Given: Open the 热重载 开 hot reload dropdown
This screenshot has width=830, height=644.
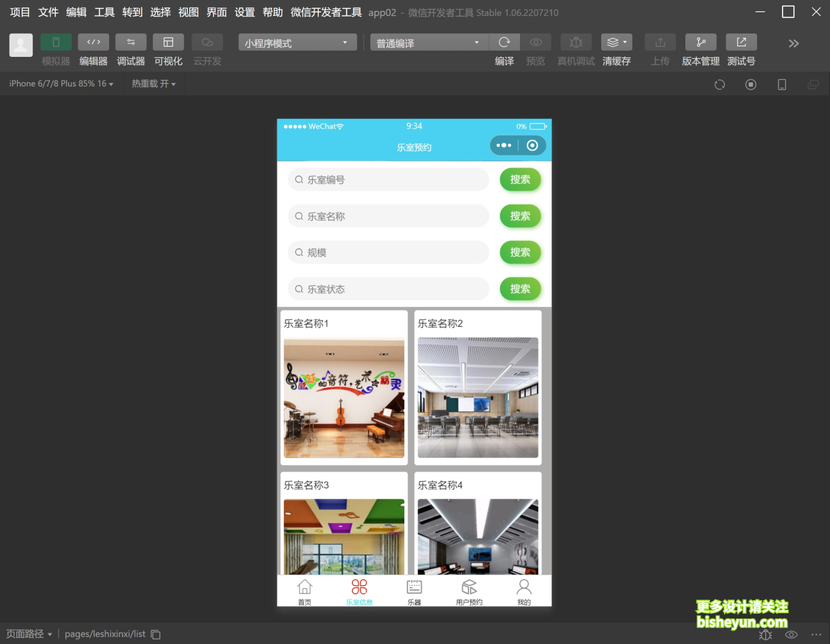Looking at the screenshot, I should tap(154, 84).
